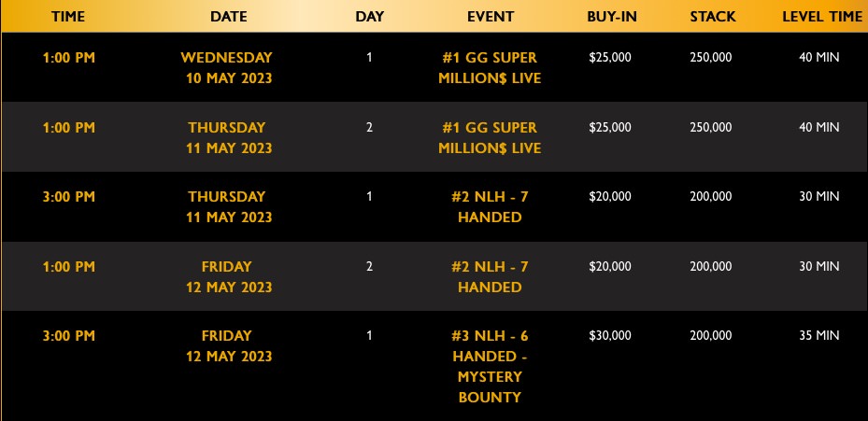Click the 3:00 PM Thursday time cell
Screen dimensions: 868x421
[x=68, y=196]
